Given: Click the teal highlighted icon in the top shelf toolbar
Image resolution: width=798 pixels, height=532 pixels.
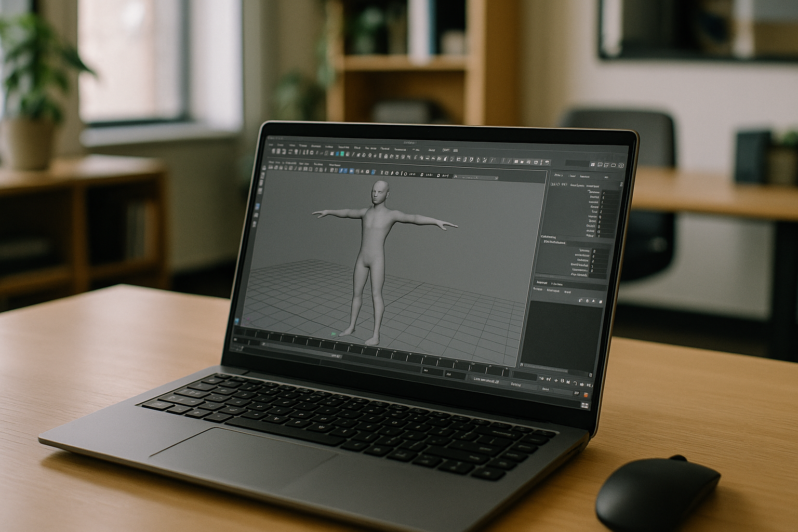Looking at the screenshot, I should (342, 153).
